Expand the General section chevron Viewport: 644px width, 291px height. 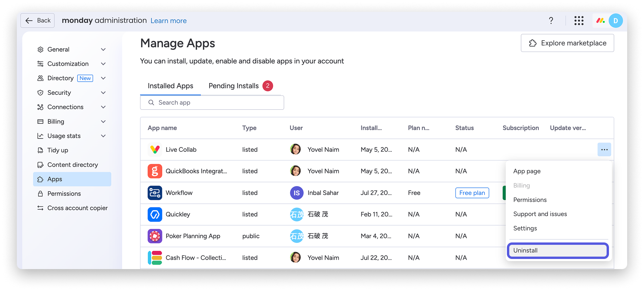click(103, 50)
